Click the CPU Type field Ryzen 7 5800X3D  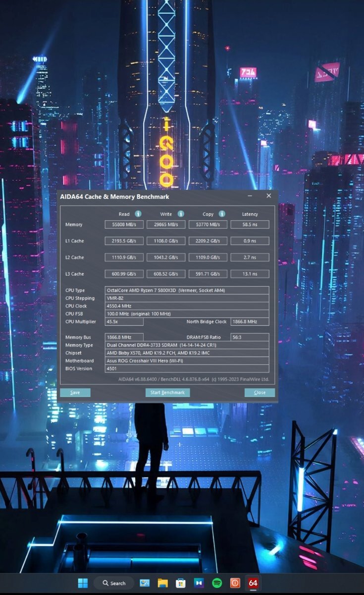point(187,290)
